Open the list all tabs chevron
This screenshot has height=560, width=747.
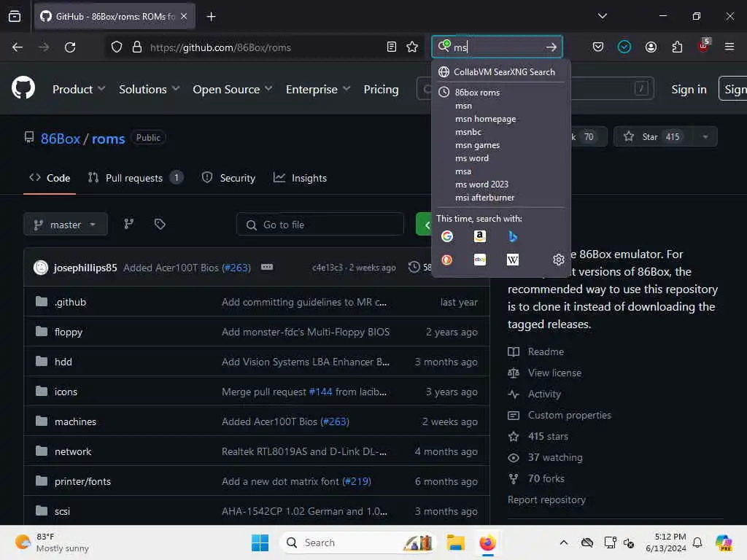[602, 16]
